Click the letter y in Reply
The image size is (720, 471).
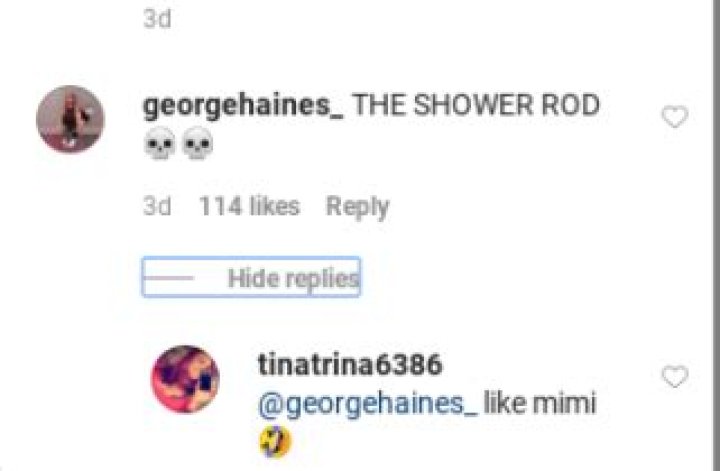(x=382, y=210)
